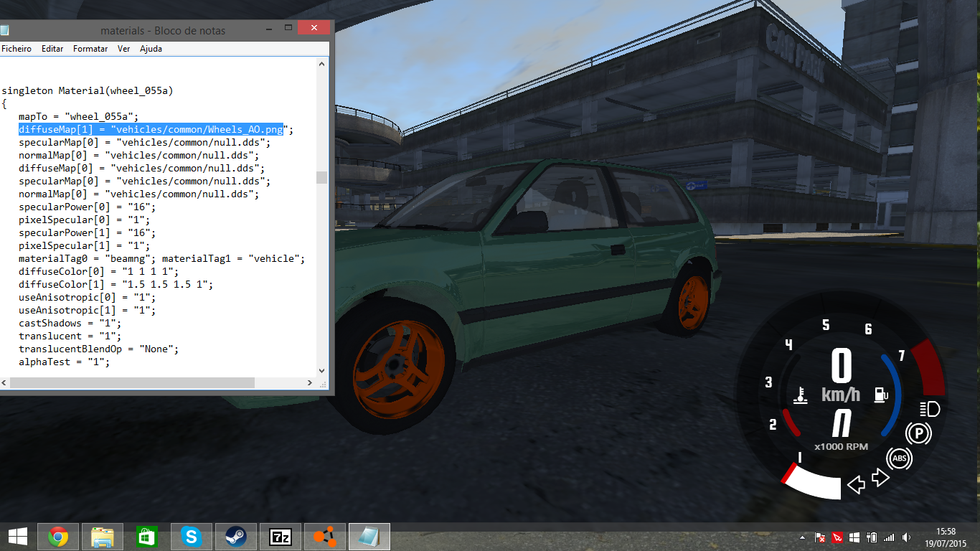
Task: Open the battery status tray icon
Action: (x=872, y=537)
